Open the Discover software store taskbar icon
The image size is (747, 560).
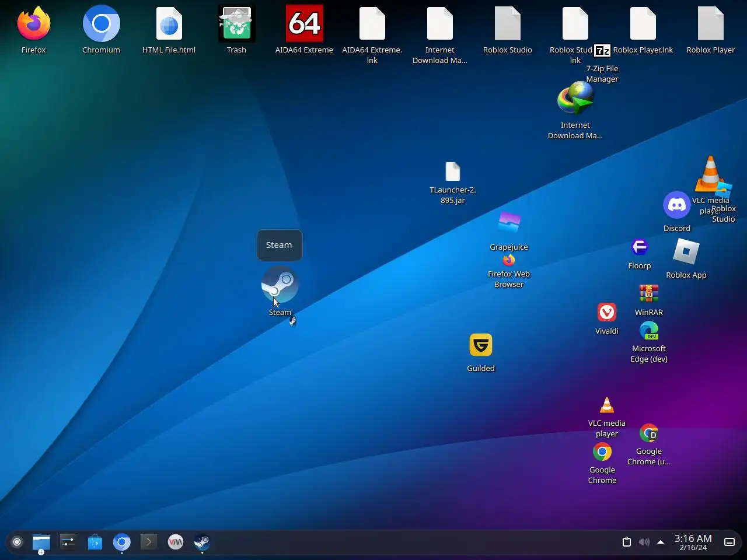pos(95,542)
